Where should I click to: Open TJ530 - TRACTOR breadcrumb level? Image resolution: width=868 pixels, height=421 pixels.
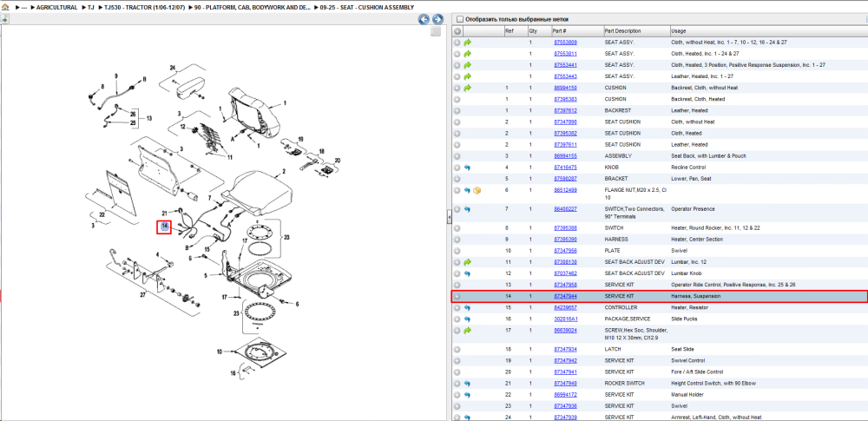[144, 8]
